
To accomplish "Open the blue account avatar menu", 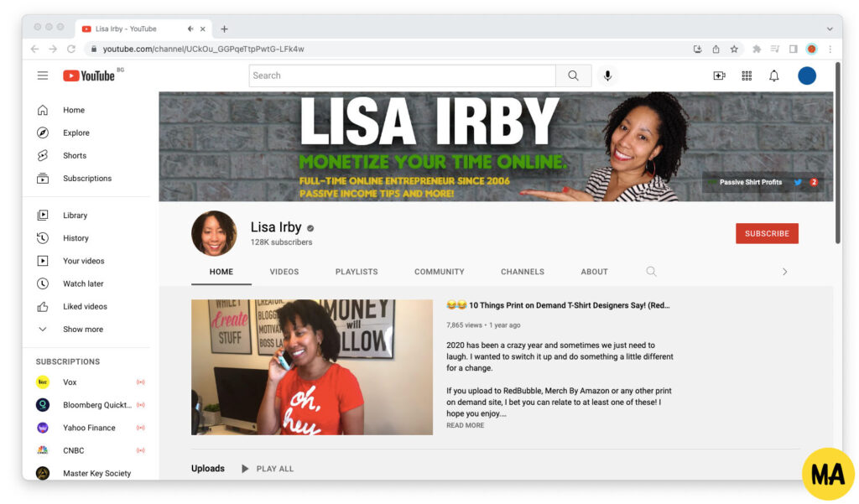I will tap(806, 75).
